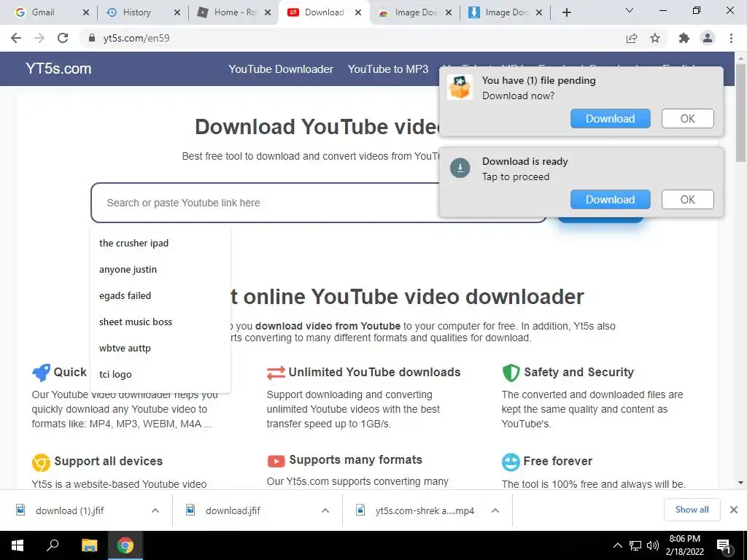Open the notification center icon
This screenshot has height=560, width=747.
(x=724, y=547)
